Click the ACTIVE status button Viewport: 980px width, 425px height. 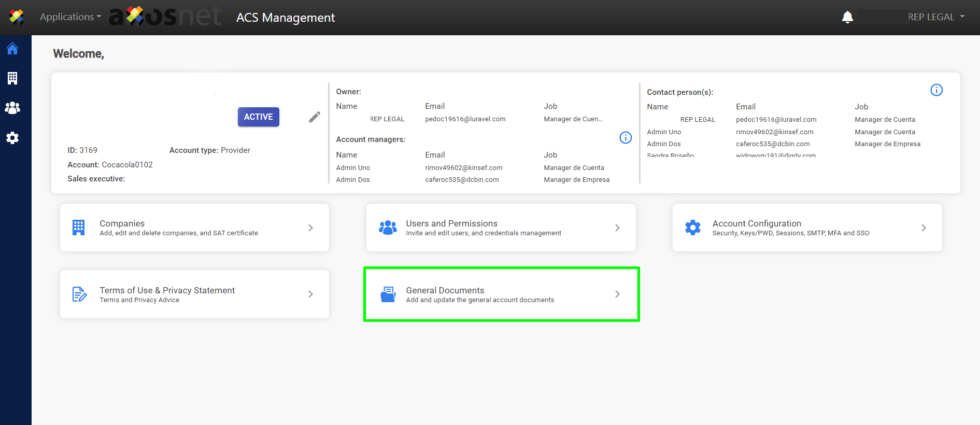(258, 117)
